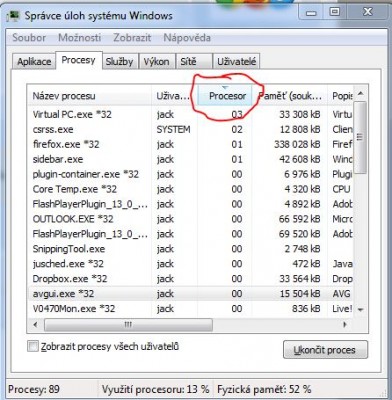
Task: Click the processor value 02
Action: click(237, 129)
